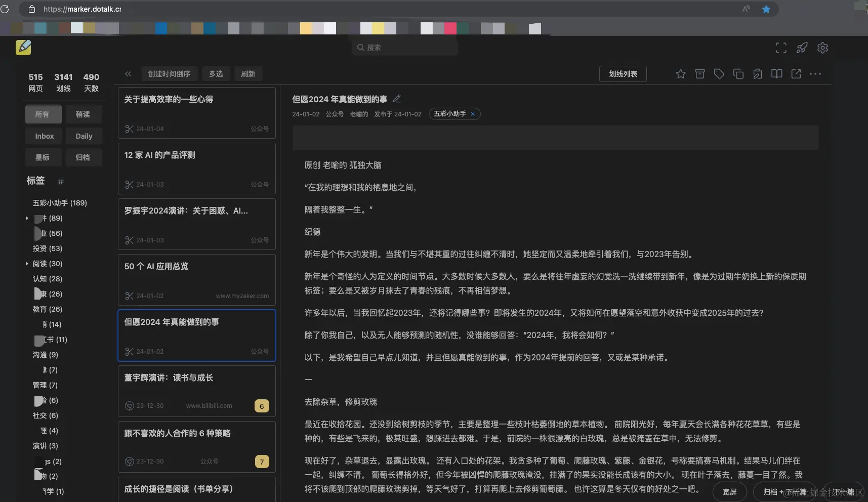Open 创建时间倒序 sort dropdown

[169, 74]
